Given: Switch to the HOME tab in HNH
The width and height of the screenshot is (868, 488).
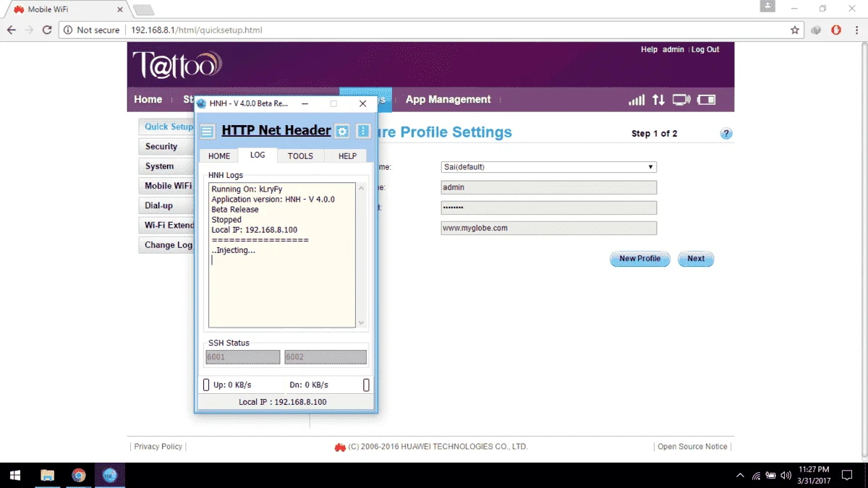Looking at the screenshot, I should pos(219,155).
